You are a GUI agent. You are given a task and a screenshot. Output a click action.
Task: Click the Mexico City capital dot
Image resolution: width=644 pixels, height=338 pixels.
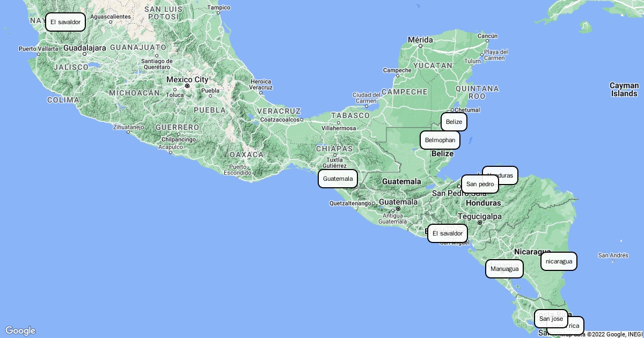point(187,86)
